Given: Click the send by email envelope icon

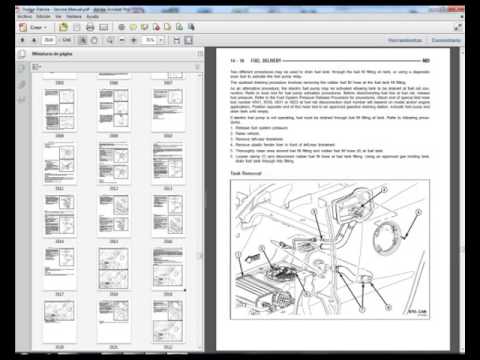Looking at the screenshot, I should (104, 27).
